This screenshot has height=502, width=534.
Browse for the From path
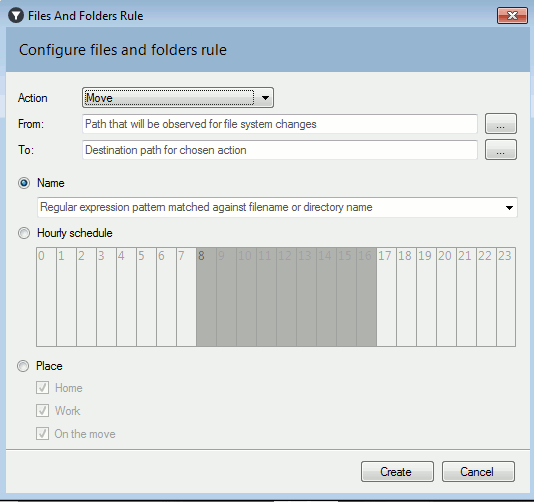click(x=501, y=124)
